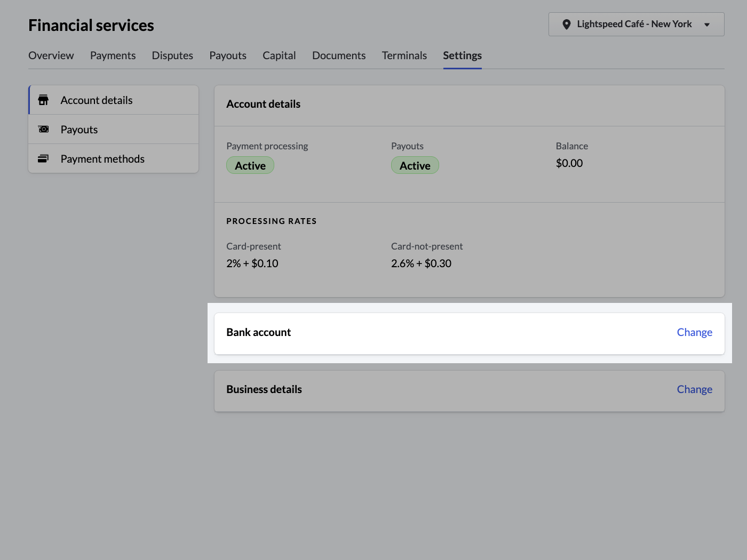This screenshot has width=747, height=560.
Task: Select Payouts in the settings sidebar
Action: (x=79, y=129)
